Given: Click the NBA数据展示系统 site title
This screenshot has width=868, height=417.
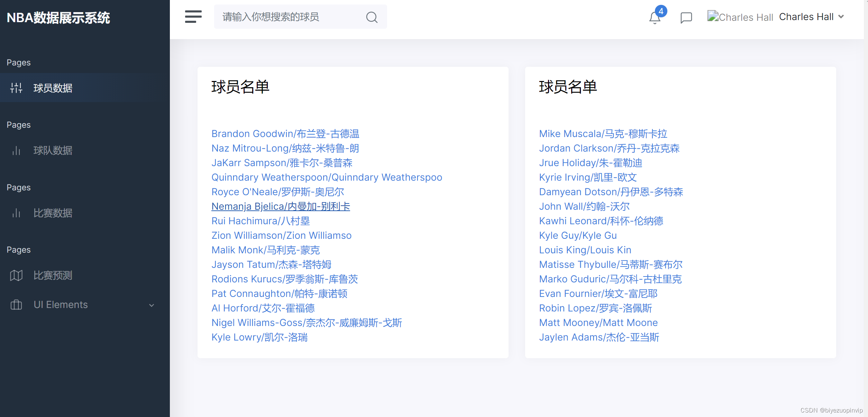Looking at the screenshot, I should (58, 18).
